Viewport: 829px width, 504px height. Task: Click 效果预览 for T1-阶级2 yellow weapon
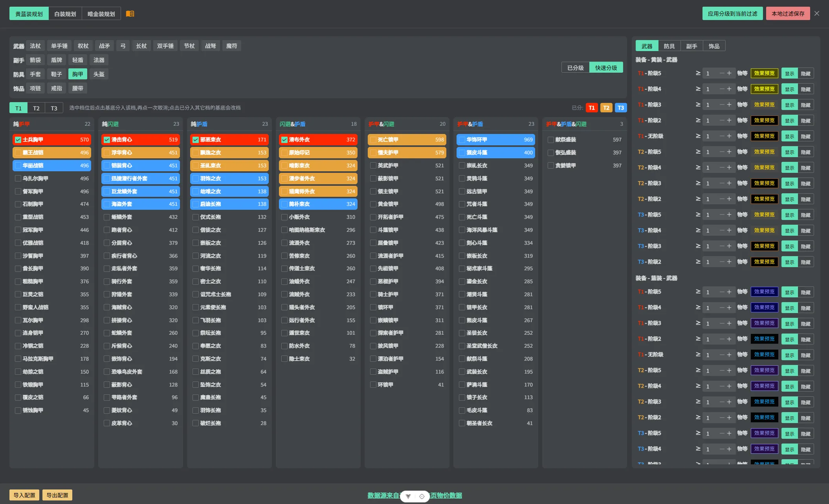click(764, 120)
